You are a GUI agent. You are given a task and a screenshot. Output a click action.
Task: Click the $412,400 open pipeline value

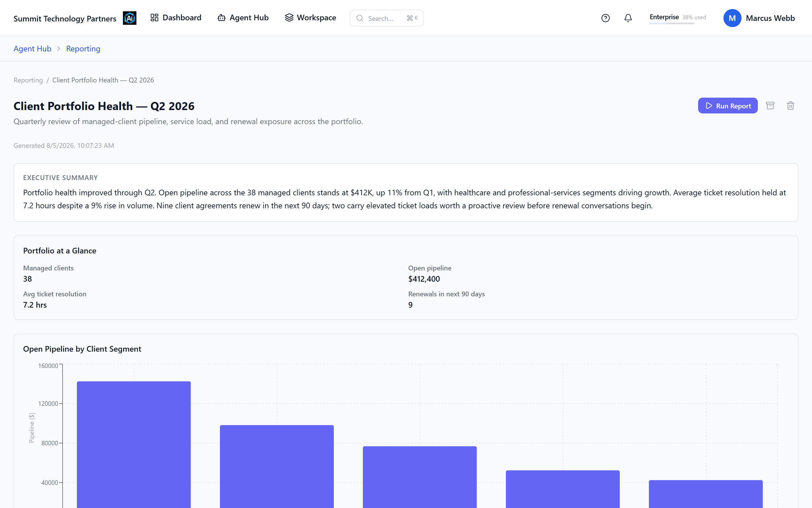[424, 279]
